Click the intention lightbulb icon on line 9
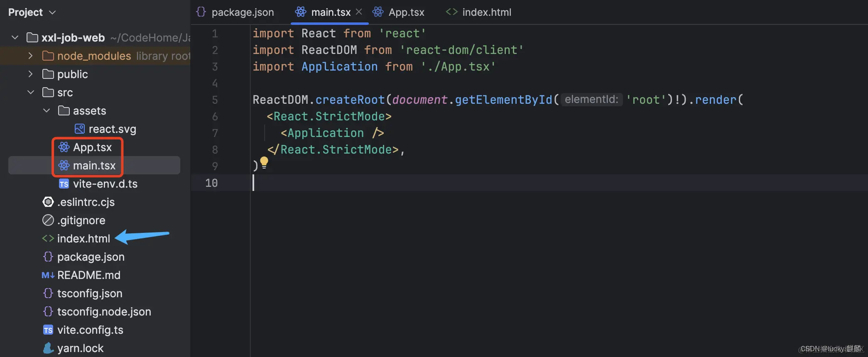 pos(264,162)
